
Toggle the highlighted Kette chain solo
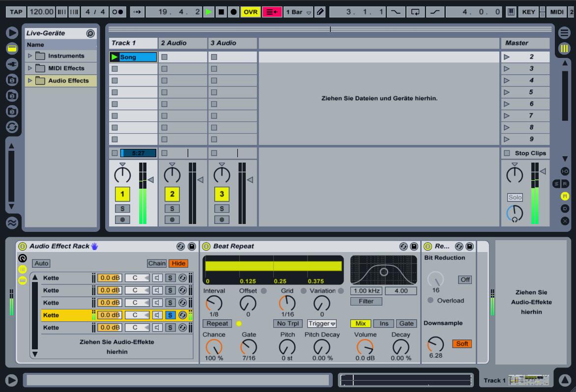(x=170, y=315)
